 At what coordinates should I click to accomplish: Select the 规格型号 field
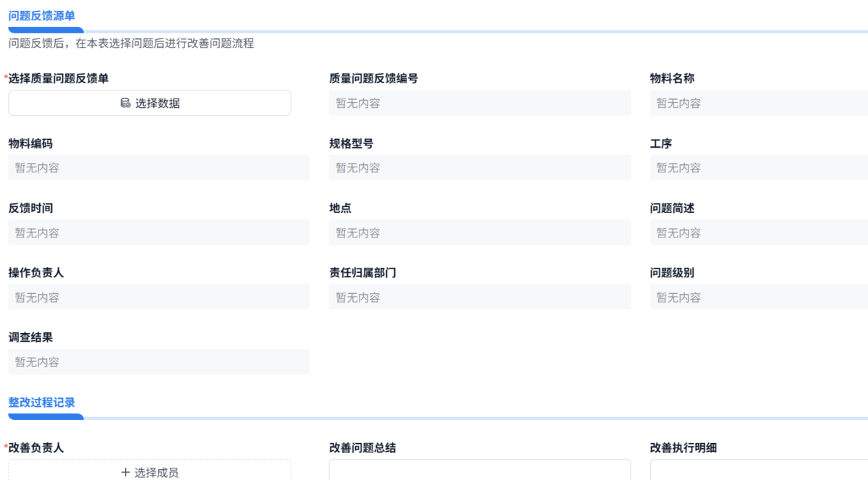[x=480, y=167]
